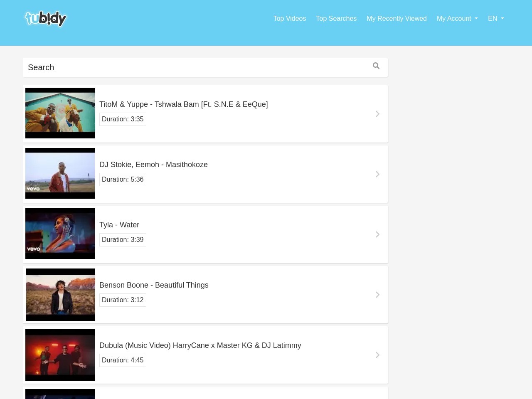Click the Tyla - Water title
The image size is (532, 399).
(119, 225)
